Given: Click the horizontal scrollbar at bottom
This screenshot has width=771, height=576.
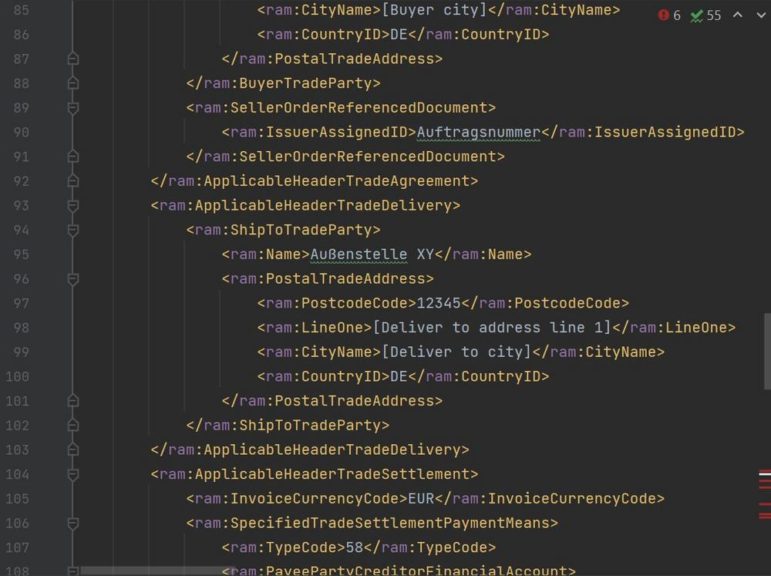Looking at the screenshot, I should tap(150, 571).
